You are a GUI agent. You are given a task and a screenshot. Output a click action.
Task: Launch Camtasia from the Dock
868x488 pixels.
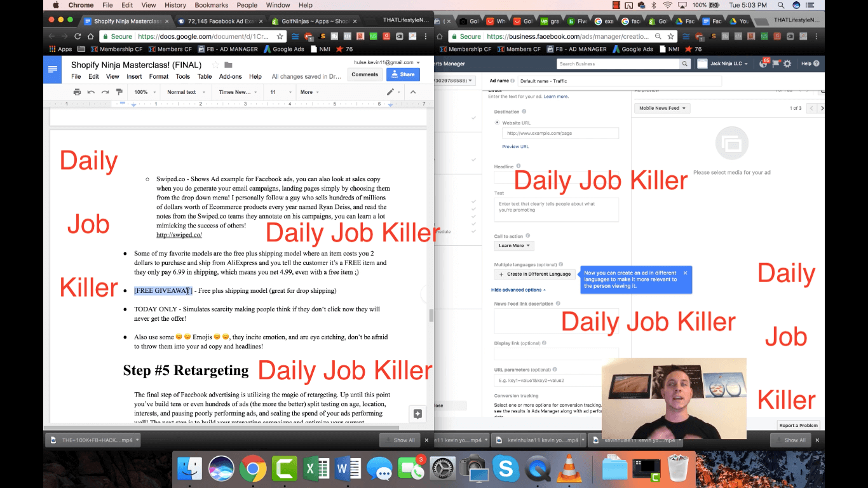(284, 470)
